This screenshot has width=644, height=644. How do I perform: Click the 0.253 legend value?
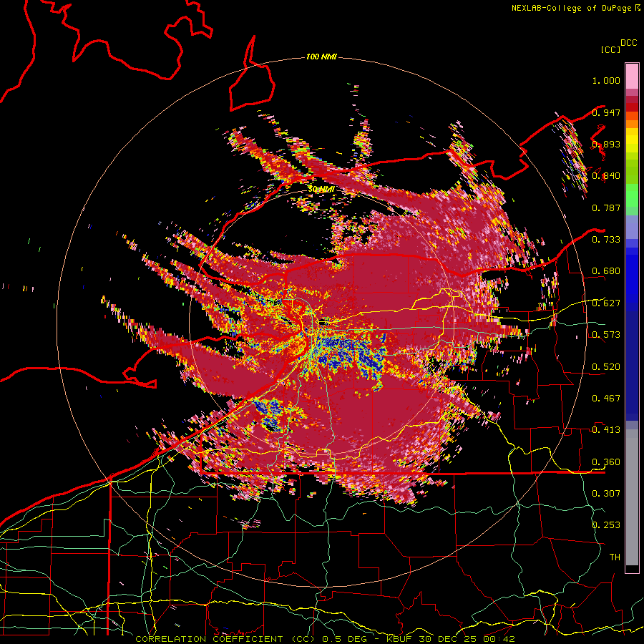coord(606,525)
